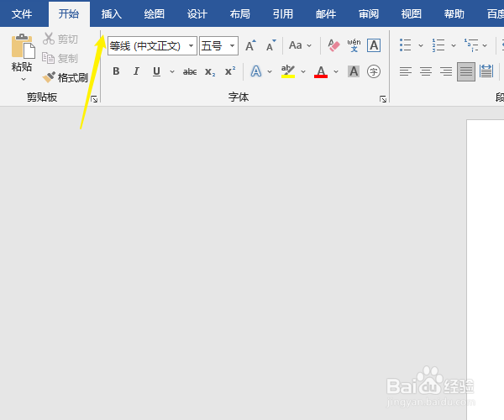Switch to the 邮件 Mailings tab
The width and height of the screenshot is (504, 420).
tap(326, 13)
